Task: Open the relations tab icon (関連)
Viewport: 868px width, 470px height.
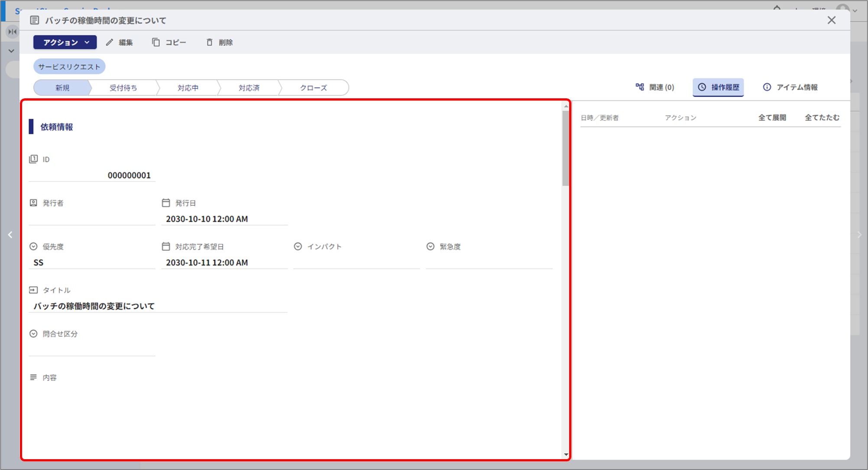Action: [x=640, y=87]
